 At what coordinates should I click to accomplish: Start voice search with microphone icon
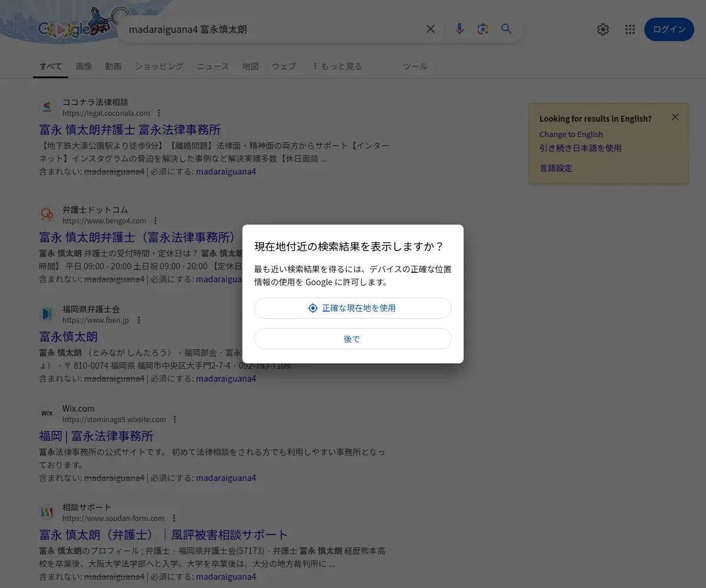coord(459,29)
